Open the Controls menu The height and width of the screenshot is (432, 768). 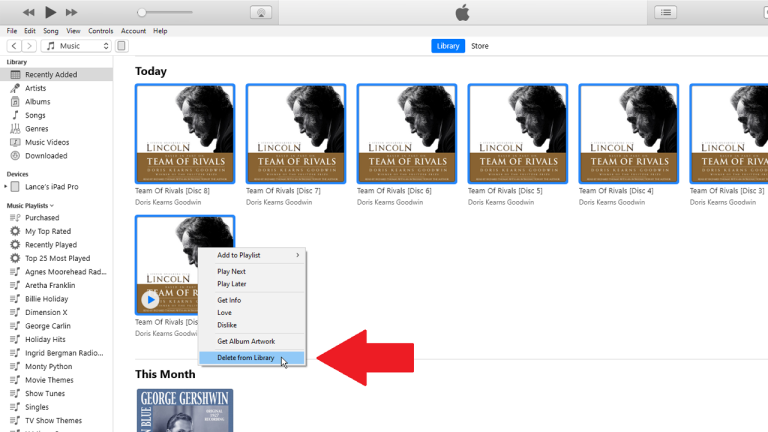100,31
